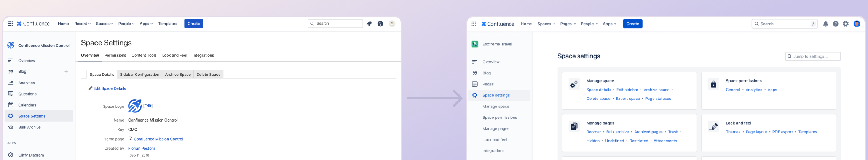Screen dimensions: 868x160
Task: Switch to Permissions tab
Action: point(115,55)
